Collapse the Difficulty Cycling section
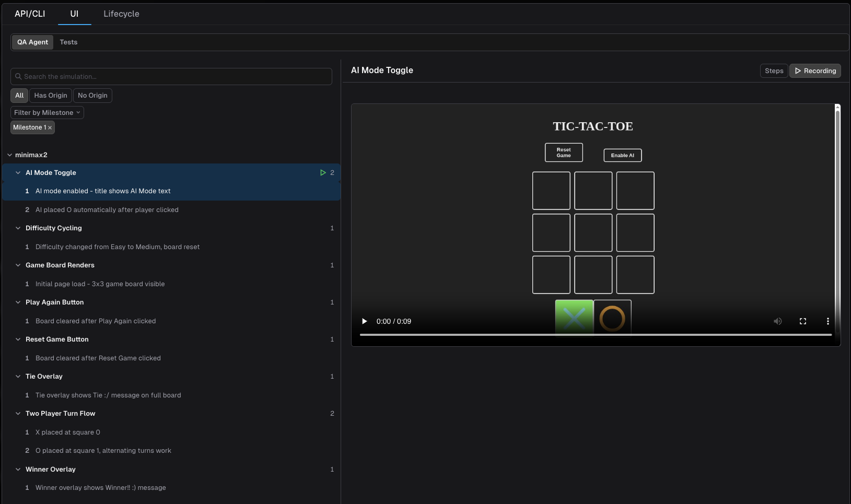This screenshot has height=504, width=851. [18, 228]
